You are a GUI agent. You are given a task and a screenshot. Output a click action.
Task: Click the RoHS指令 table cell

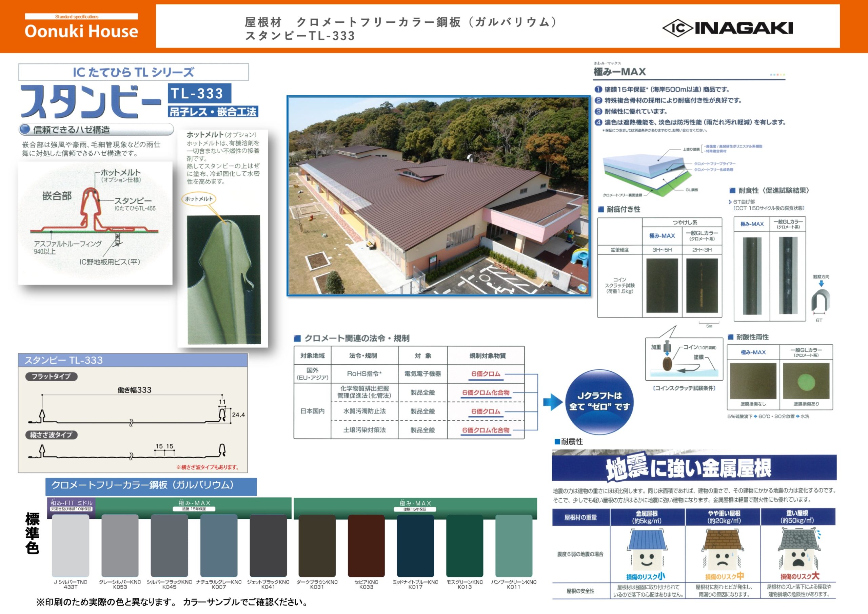pyautogui.click(x=364, y=374)
